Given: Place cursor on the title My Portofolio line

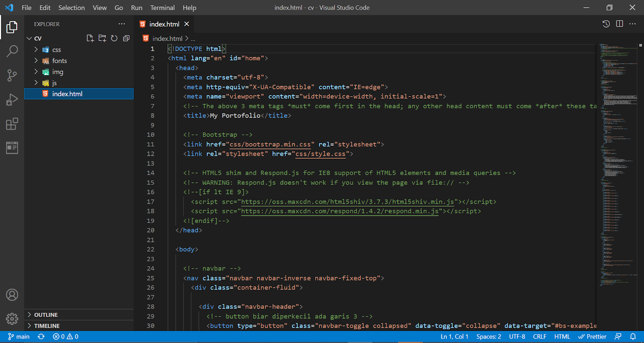Looking at the screenshot, I should coord(237,116).
